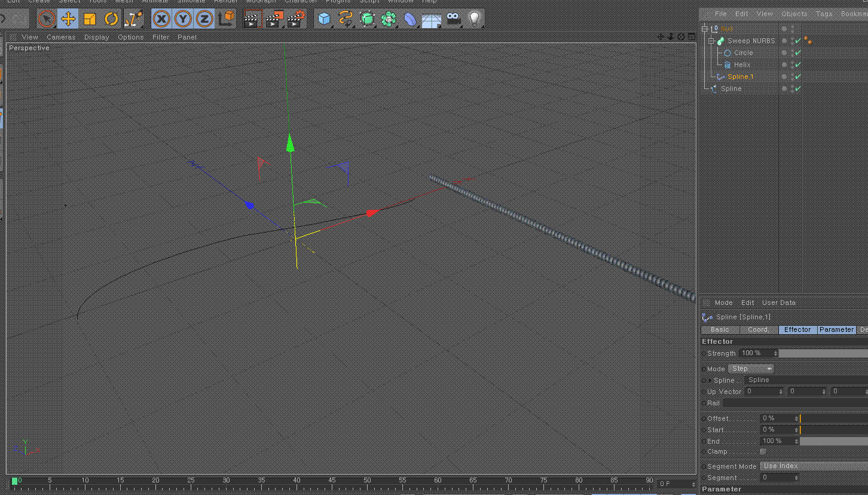868x495 pixels.
Task: Toggle Z axis lock
Action: point(204,19)
